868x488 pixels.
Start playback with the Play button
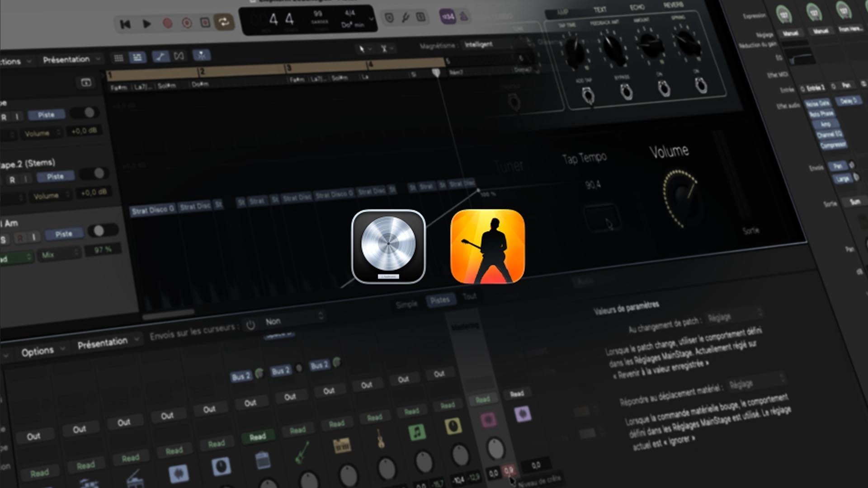coord(146,23)
